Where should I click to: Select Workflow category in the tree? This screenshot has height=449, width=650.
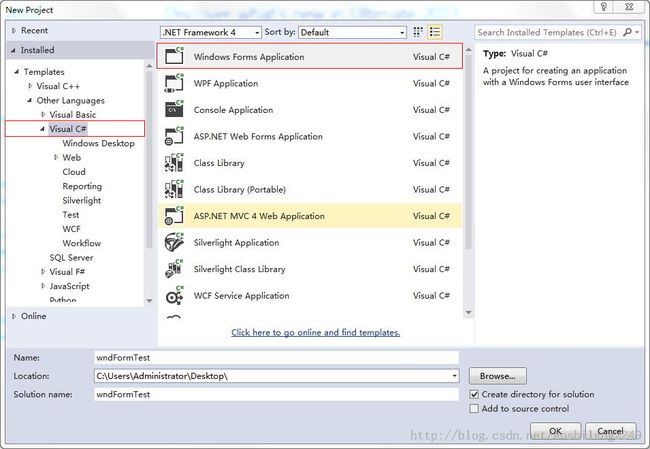(82, 243)
